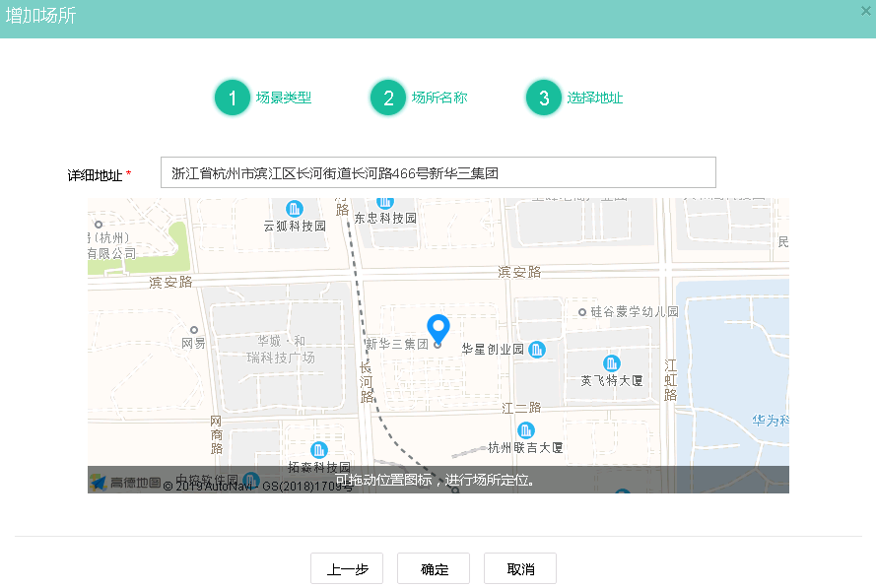Click the 场景类型 step label
The height and width of the screenshot is (588, 876).
pos(284,98)
